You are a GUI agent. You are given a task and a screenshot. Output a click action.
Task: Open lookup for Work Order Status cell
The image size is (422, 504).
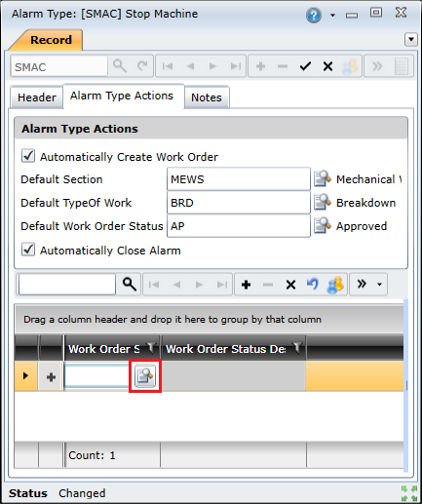pyautogui.click(x=145, y=376)
